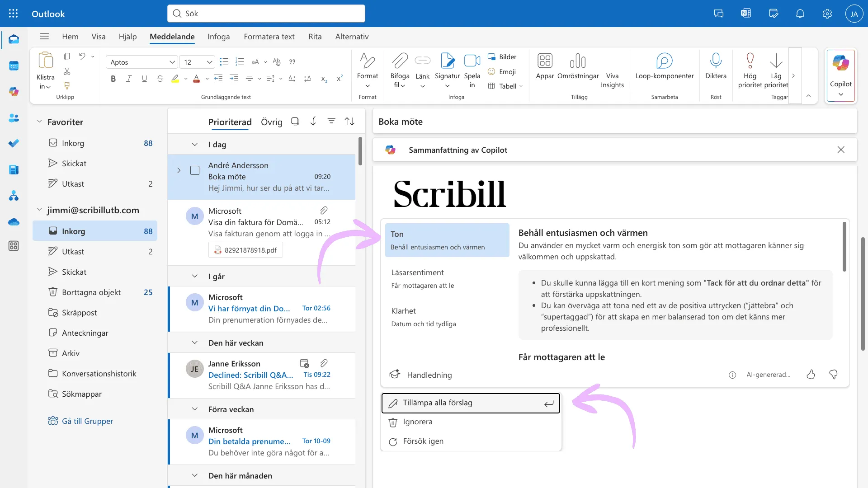Toggle superscript formatting
Image resolution: width=868 pixels, height=488 pixels.
(340, 79)
